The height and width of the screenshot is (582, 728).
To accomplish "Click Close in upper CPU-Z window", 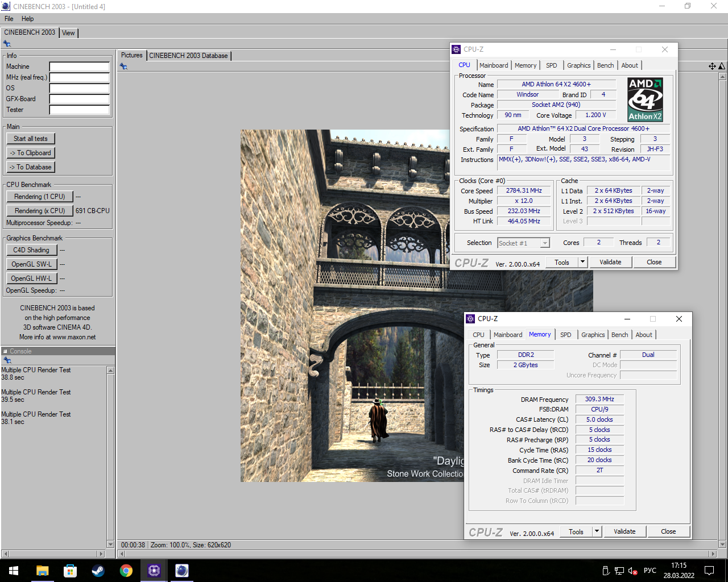I will pos(654,262).
